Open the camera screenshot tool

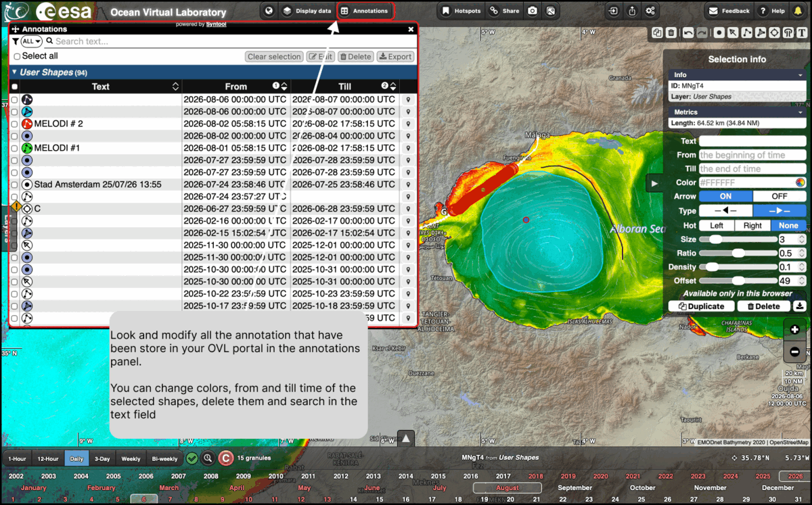pyautogui.click(x=533, y=11)
